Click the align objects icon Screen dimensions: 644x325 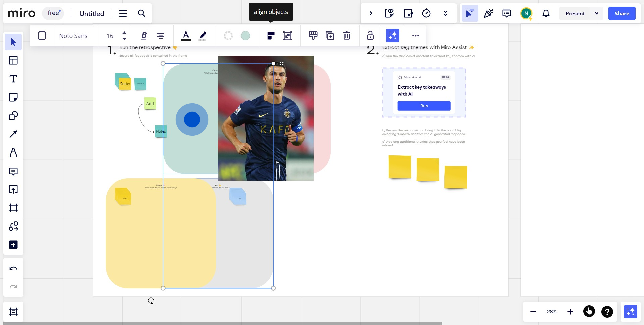pos(271,36)
